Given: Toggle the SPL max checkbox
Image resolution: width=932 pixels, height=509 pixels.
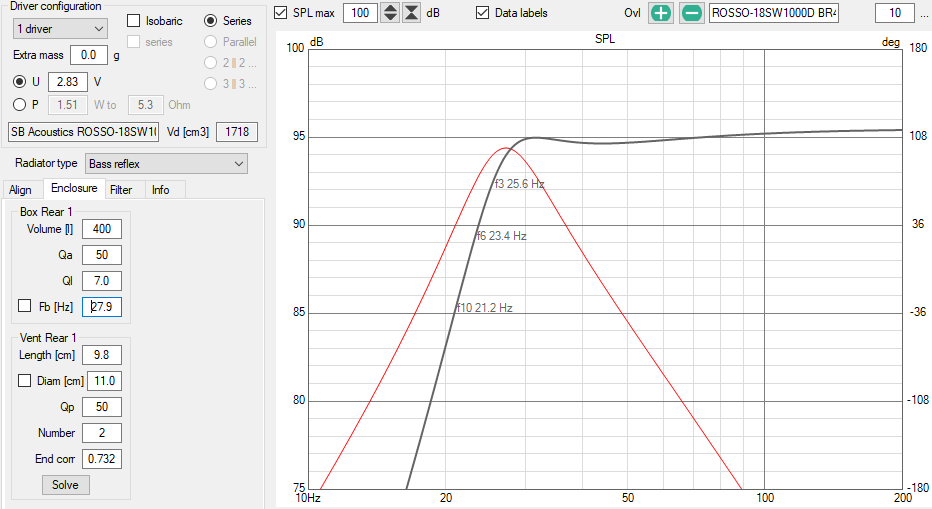Looking at the screenshot, I should [x=281, y=12].
